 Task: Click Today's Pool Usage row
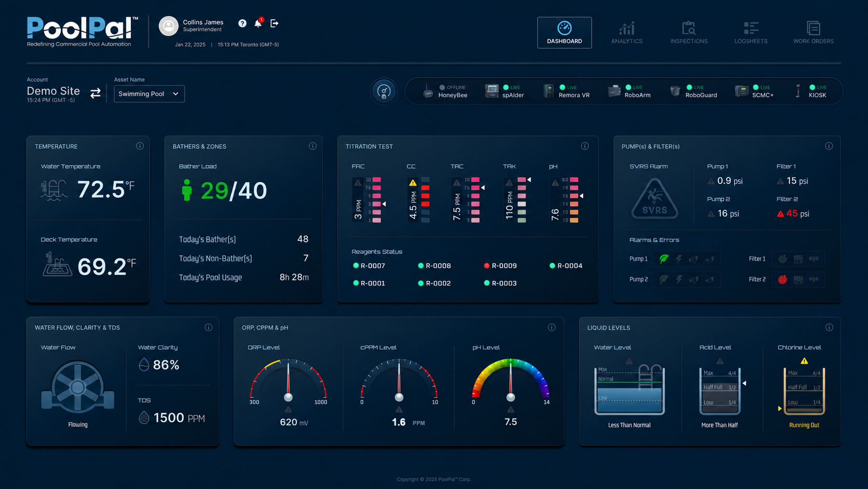(243, 277)
